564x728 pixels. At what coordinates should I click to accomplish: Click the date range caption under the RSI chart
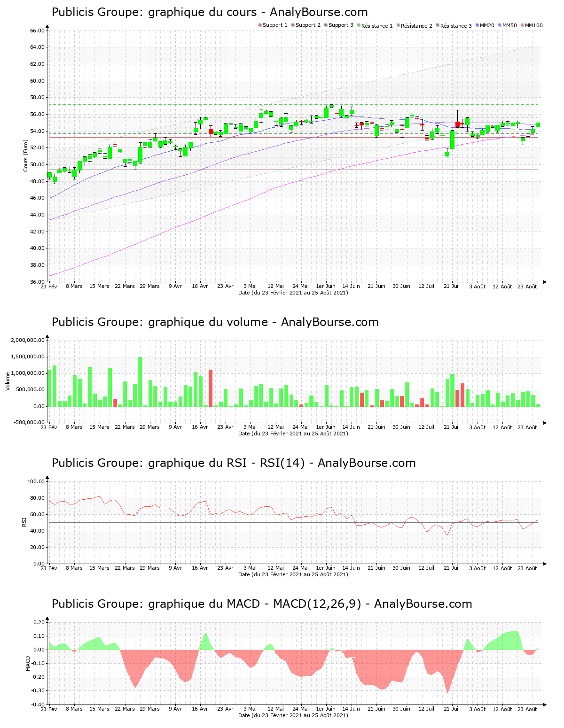[x=293, y=574]
